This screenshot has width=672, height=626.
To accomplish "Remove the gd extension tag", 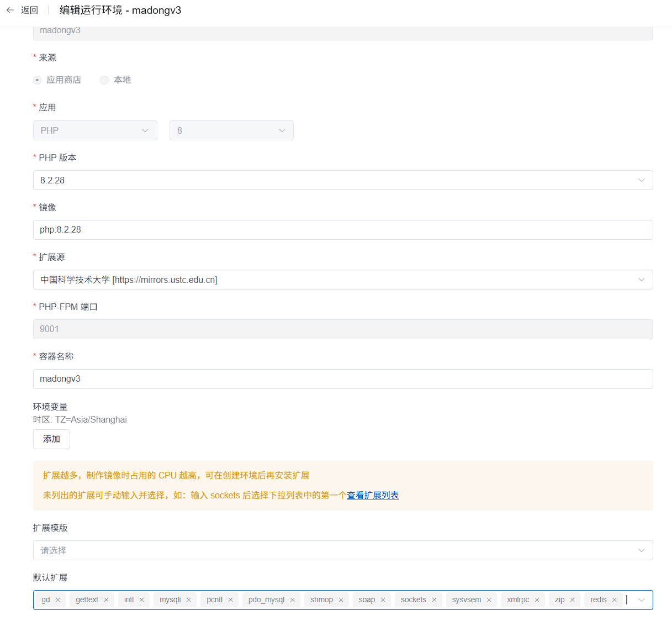I will point(58,600).
